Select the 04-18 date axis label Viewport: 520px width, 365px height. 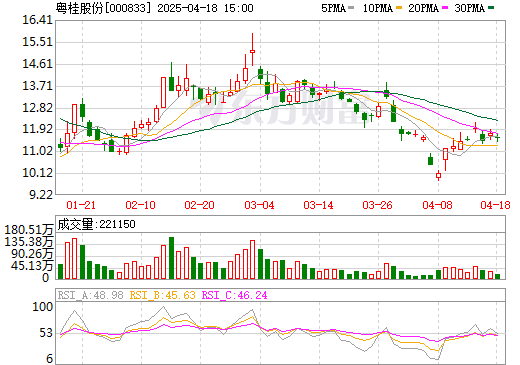coord(495,205)
